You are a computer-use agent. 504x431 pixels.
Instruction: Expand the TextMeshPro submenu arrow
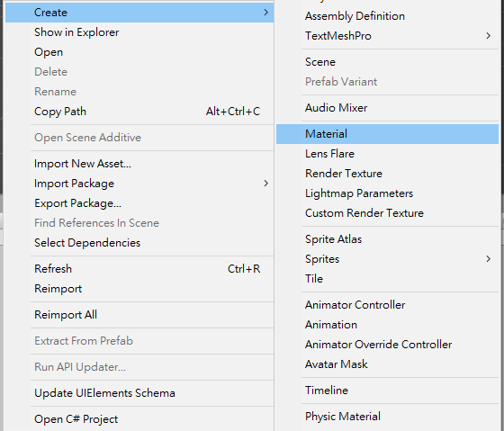pyautogui.click(x=488, y=36)
